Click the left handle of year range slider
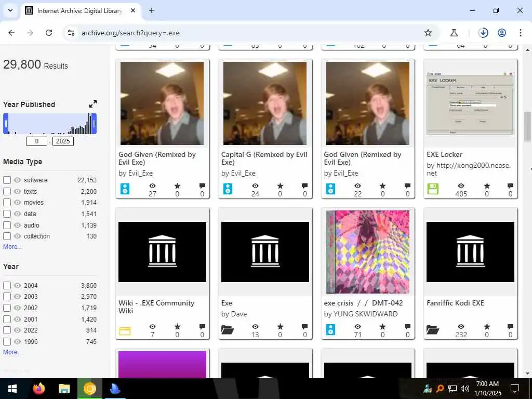 point(6,124)
